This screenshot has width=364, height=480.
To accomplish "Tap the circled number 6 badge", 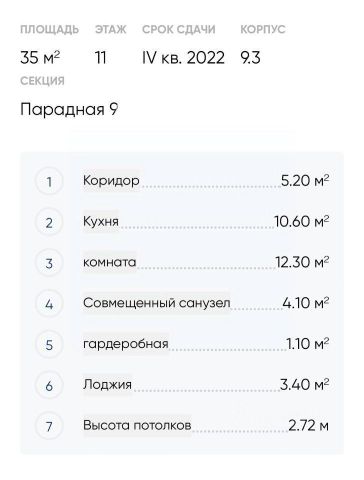I will 49,386.
